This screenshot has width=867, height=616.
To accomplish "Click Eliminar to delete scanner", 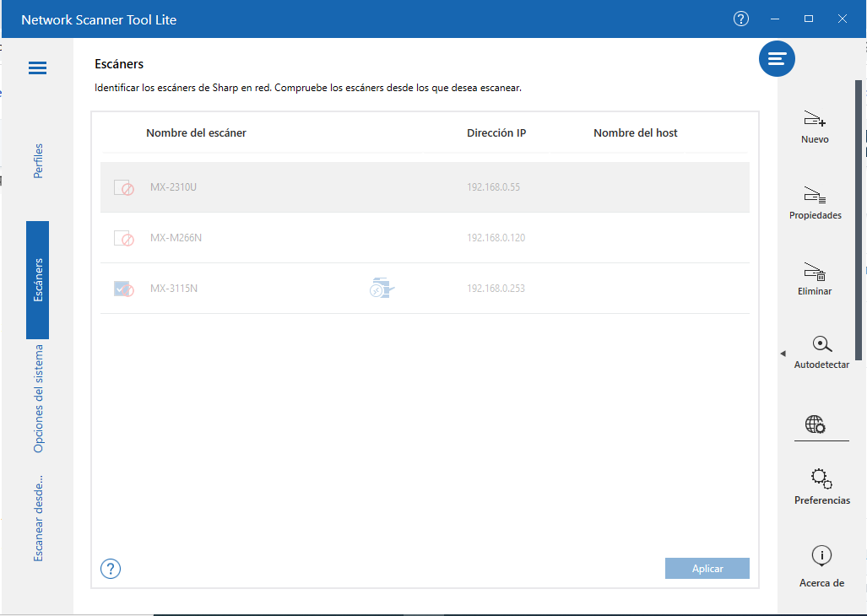I will tap(815, 278).
